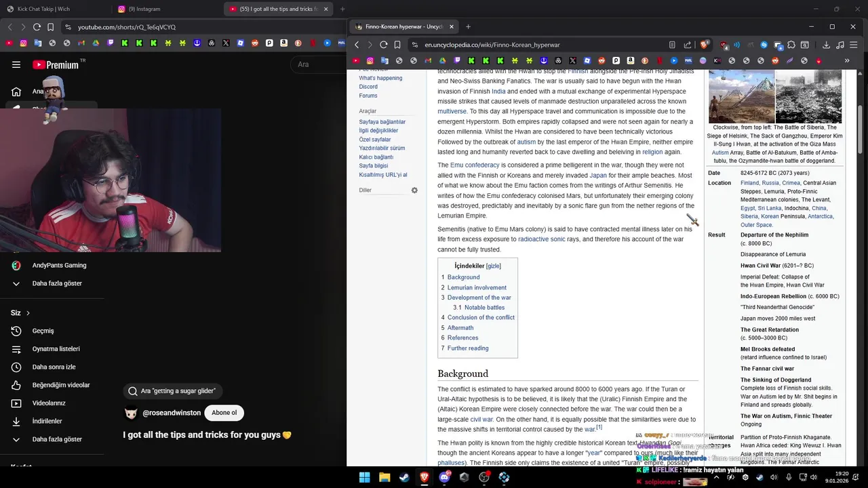Viewport: 868px width, 488px height.
Task: Reload the YouTube shorts page
Action: click(37, 27)
